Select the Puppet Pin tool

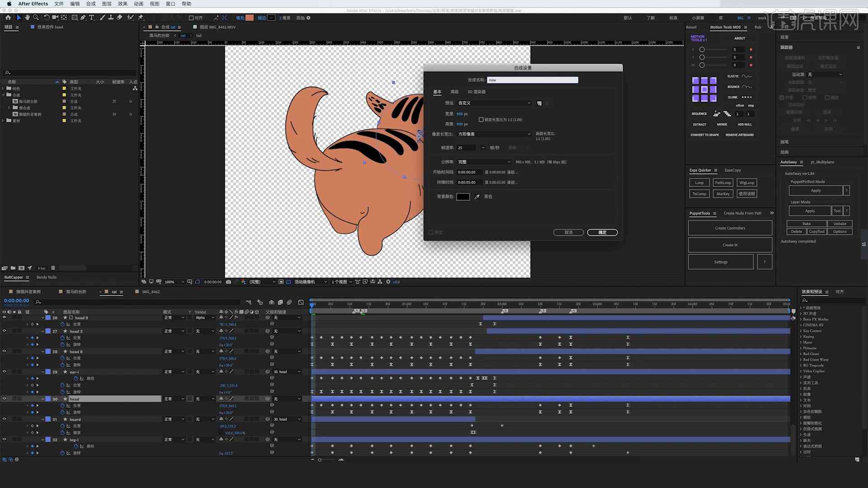[x=141, y=18]
